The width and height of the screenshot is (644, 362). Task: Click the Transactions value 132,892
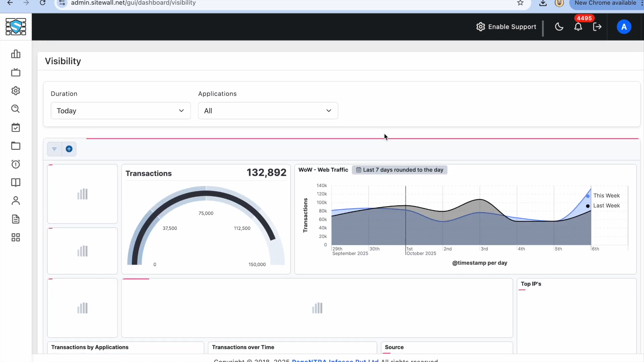coord(267,173)
